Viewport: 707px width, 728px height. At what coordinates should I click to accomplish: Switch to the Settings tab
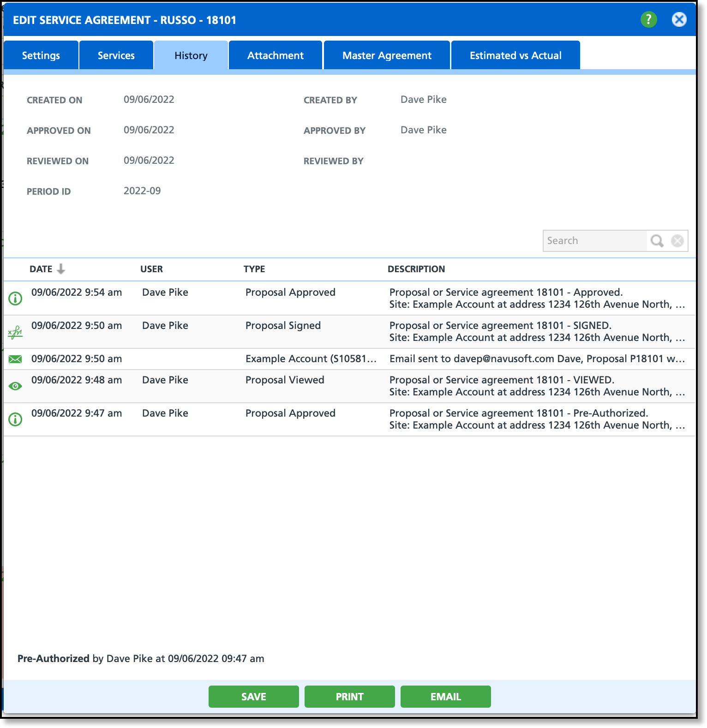pos(41,55)
